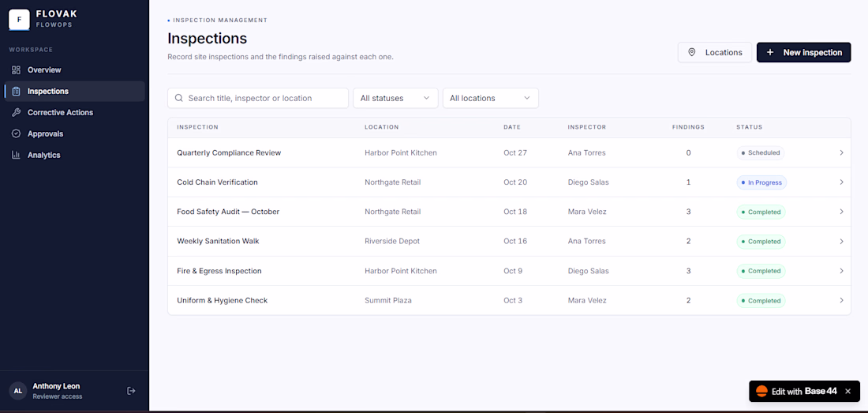868x413 pixels.
Task: Click the Inspections clipboard icon in sidebar
Action: (16, 92)
